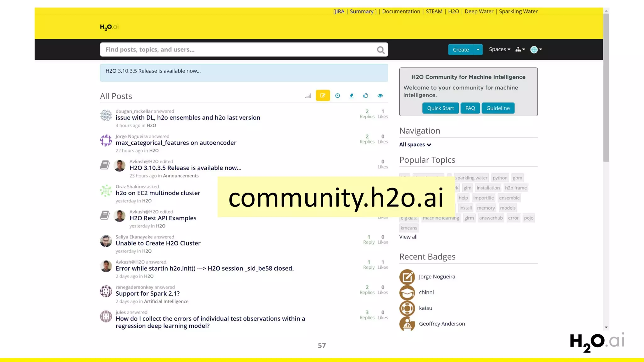Click the article icon beside H2O Rest API Examples
This screenshot has height=362, width=644.
coord(105,215)
